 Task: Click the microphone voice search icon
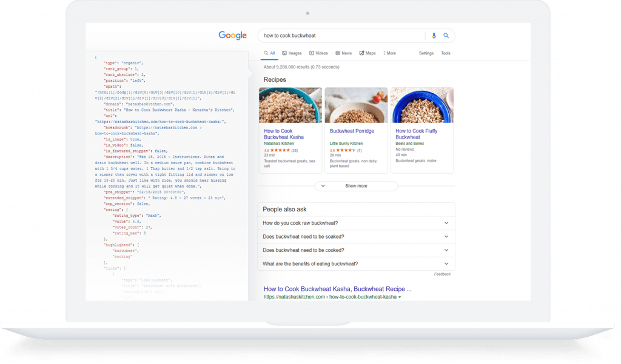pyautogui.click(x=434, y=36)
